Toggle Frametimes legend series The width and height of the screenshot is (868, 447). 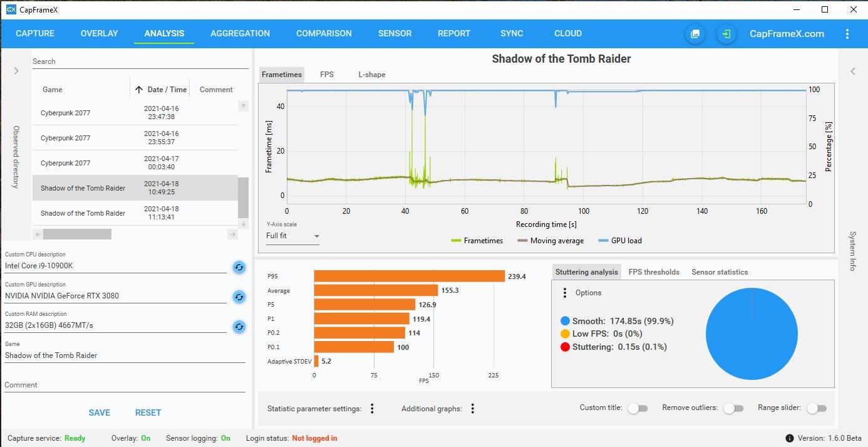point(477,241)
